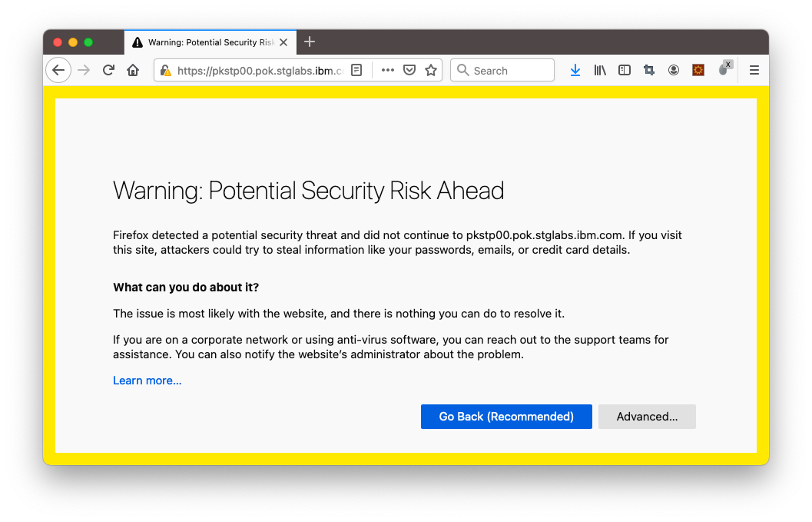Click the screenshot crop icon
This screenshot has width=812, height=522.
coord(649,70)
